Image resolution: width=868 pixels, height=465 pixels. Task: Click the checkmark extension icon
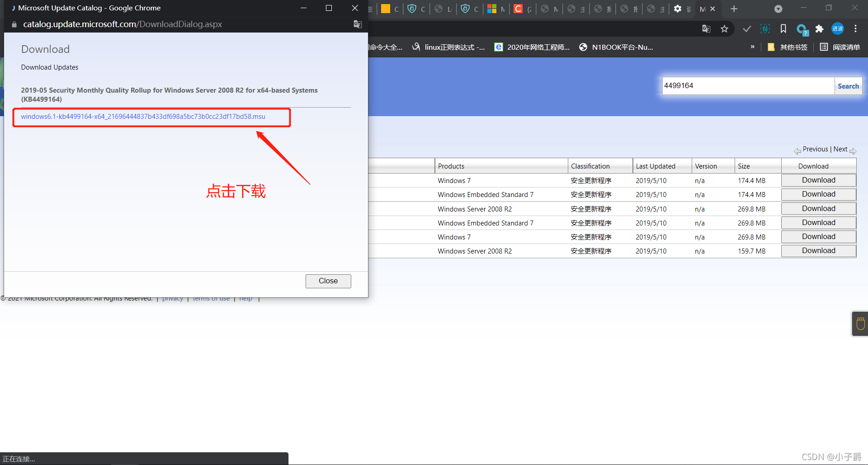pyautogui.click(x=747, y=29)
